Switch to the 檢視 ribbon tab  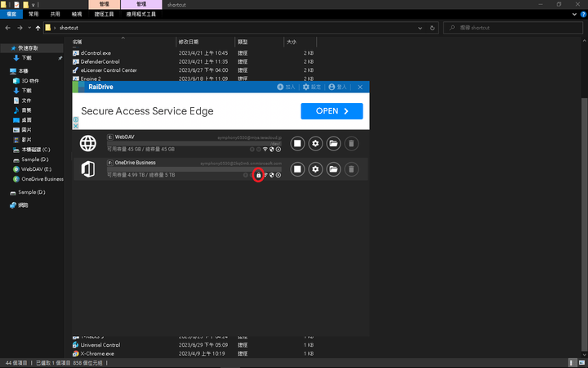click(x=77, y=14)
